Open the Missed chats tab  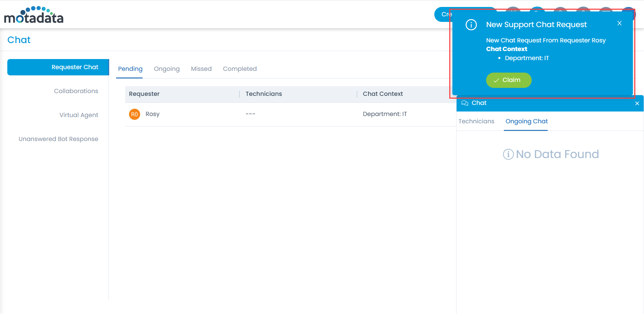tap(201, 69)
